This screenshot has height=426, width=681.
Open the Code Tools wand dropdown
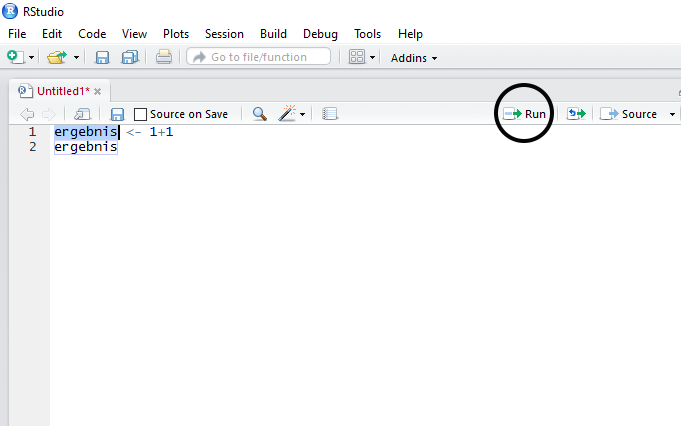click(292, 114)
